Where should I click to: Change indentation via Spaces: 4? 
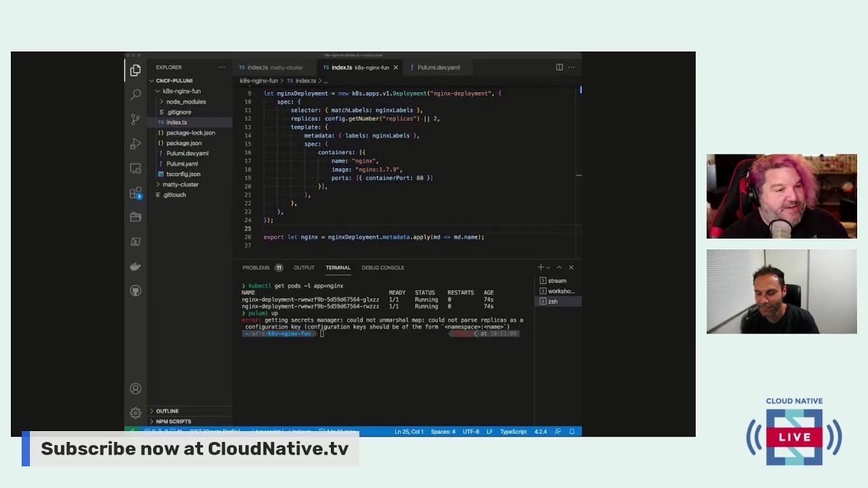tap(443, 432)
